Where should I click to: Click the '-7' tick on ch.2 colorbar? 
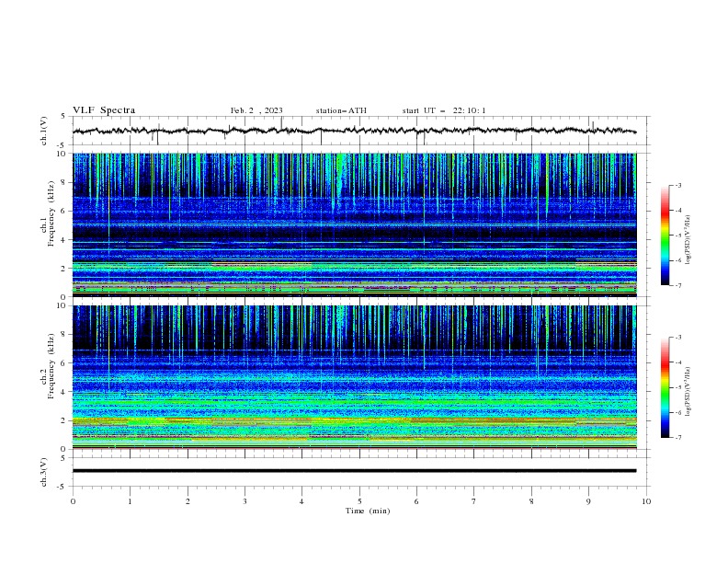[677, 437]
